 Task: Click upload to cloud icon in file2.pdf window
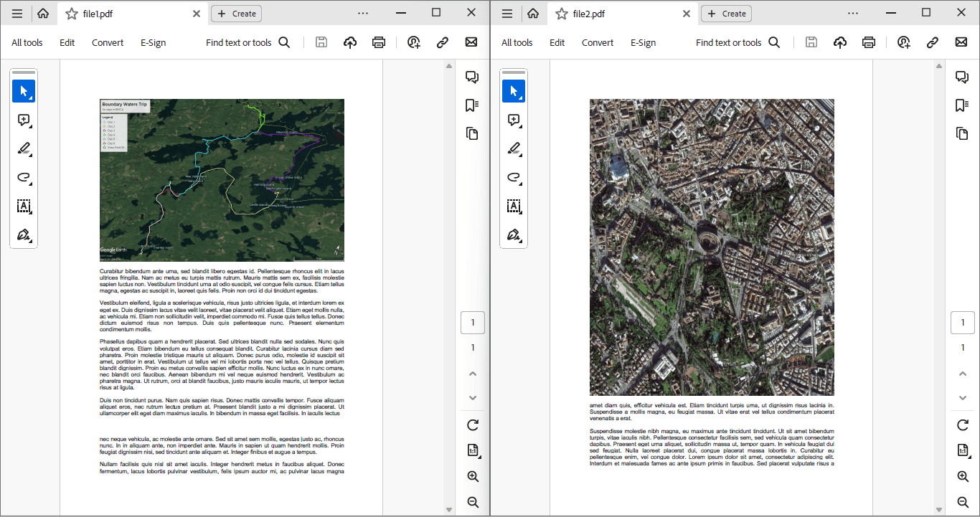(x=840, y=42)
